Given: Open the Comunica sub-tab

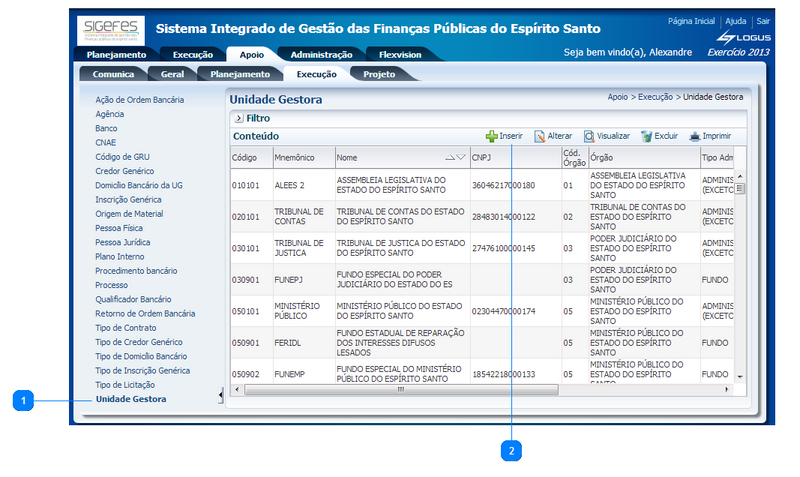Looking at the screenshot, I should [x=113, y=74].
